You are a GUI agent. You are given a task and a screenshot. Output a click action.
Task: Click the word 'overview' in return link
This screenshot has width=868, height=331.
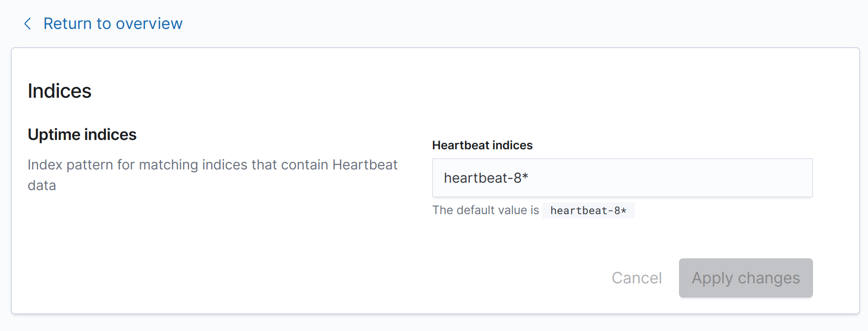[x=149, y=24]
